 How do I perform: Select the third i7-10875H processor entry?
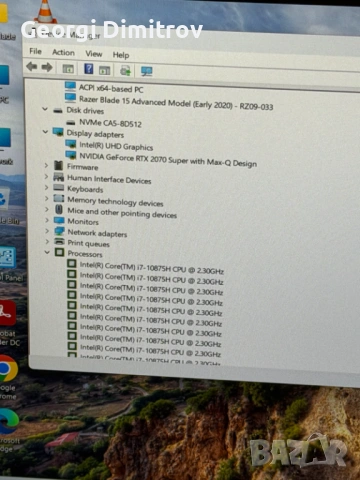[x=151, y=289]
